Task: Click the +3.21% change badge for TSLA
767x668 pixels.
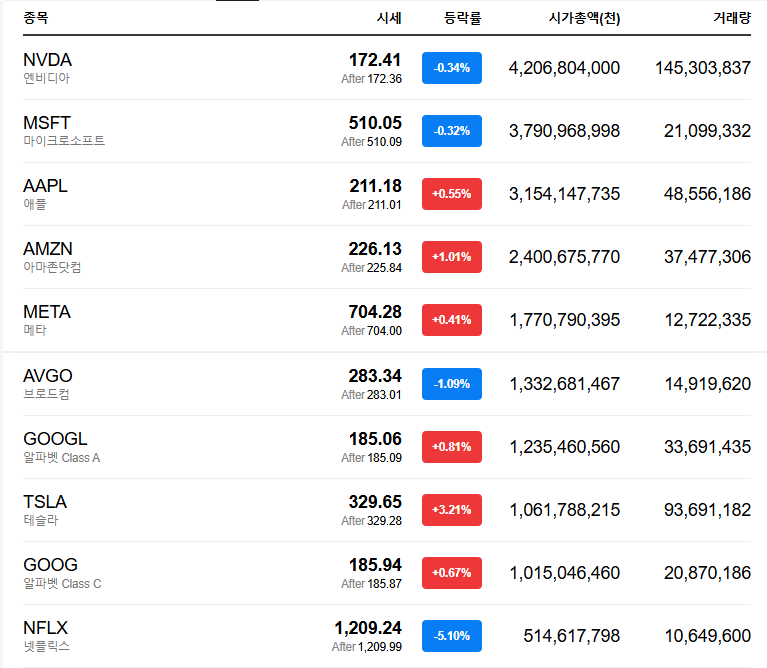Action: coord(452,510)
